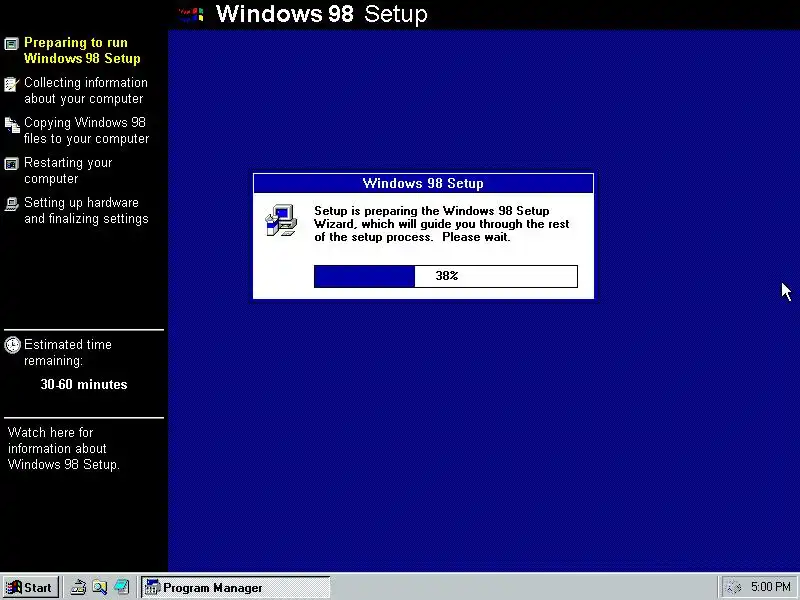Viewport: 800px width, 600px height.
Task: Click the 5:00 PM clock
Action: (770, 587)
